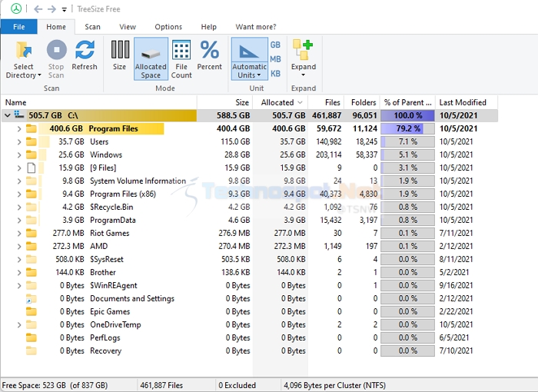Switch to the View tab
This screenshot has width=538, height=392.
click(x=128, y=27)
